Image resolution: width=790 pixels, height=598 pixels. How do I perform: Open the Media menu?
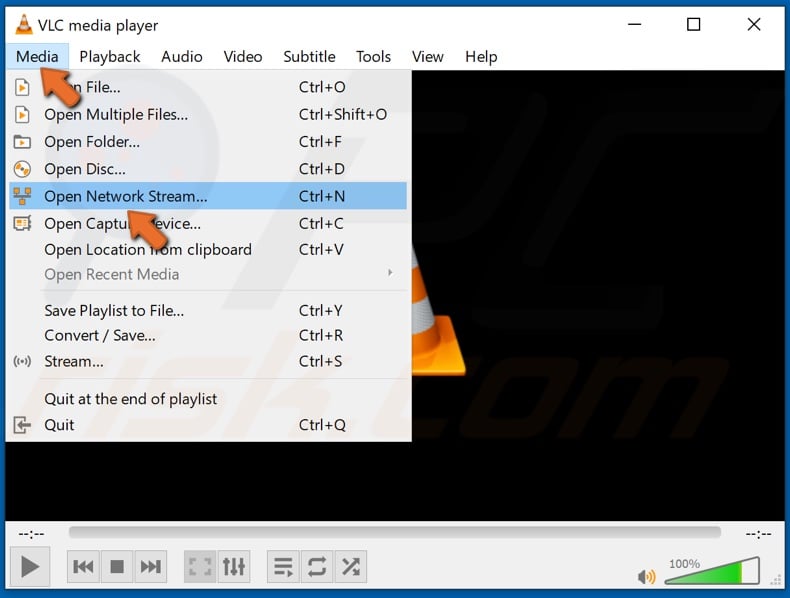(37, 56)
